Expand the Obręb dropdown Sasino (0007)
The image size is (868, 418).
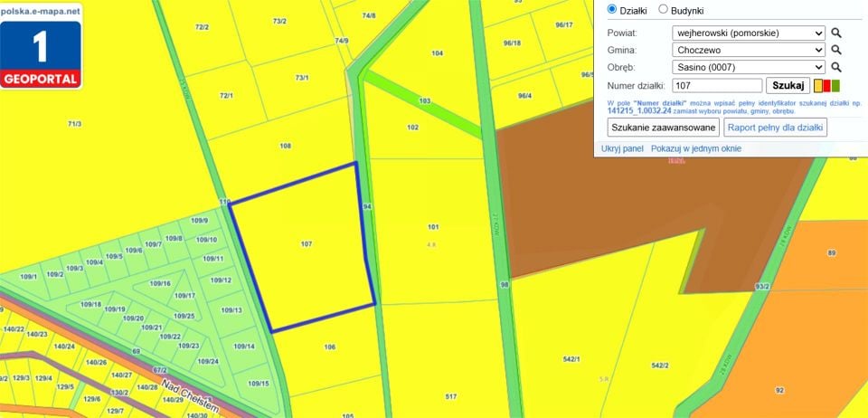coord(749,67)
